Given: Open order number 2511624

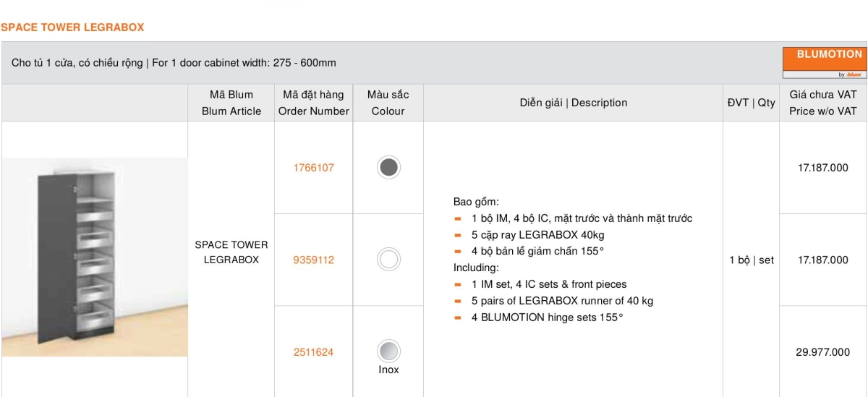Looking at the screenshot, I should [x=313, y=352].
